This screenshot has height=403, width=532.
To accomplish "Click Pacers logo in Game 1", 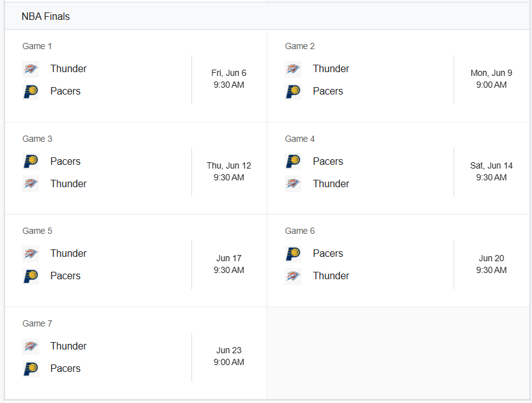I will coord(30,91).
